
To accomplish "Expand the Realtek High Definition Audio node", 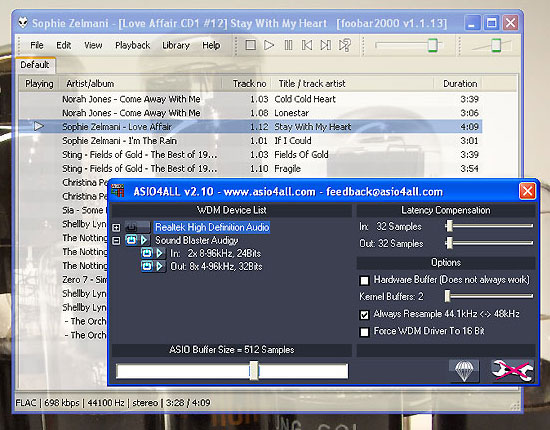I will click(x=116, y=228).
